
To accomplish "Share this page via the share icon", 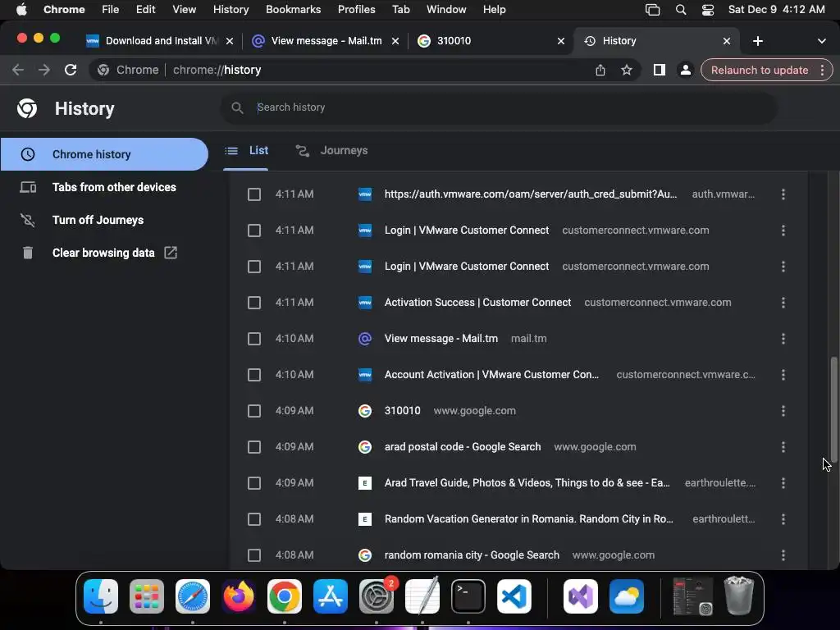I will [600, 71].
